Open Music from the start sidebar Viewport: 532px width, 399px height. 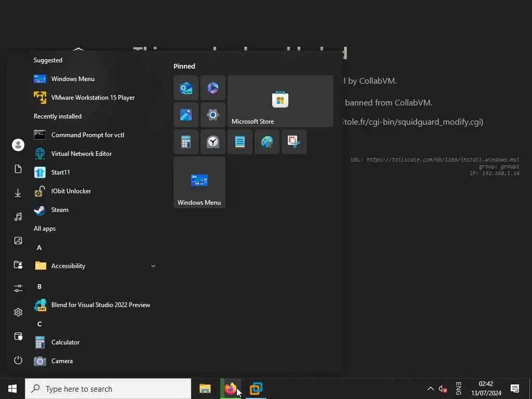point(18,217)
